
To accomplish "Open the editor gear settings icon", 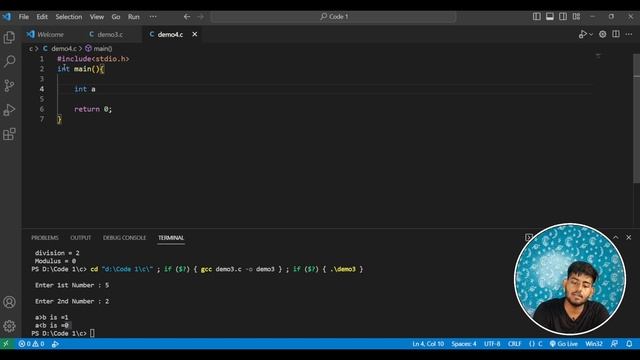I will pyautogui.click(x=602, y=34).
